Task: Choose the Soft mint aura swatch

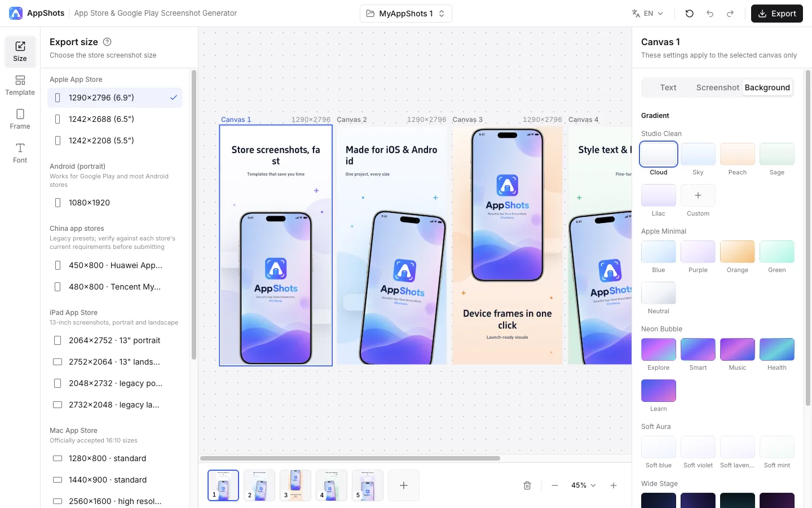Action: [777, 447]
